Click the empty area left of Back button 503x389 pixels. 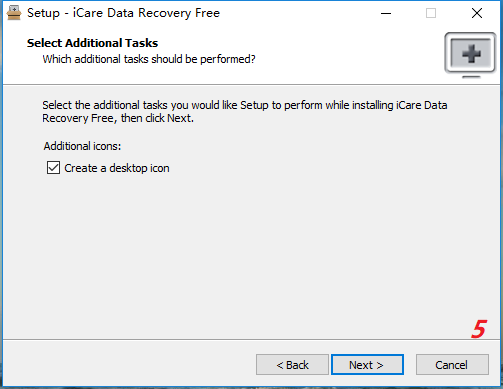[130, 365]
